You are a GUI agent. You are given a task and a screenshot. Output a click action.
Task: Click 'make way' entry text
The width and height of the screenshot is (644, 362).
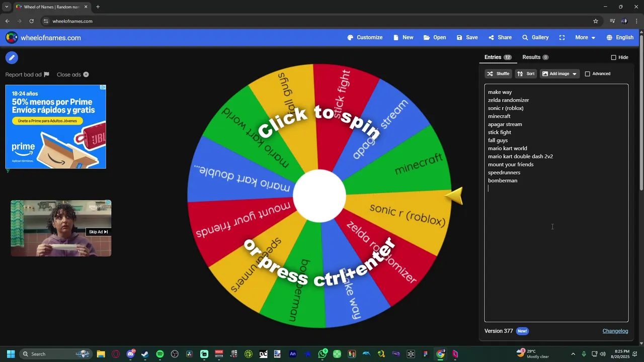click(x=500, y=92)
